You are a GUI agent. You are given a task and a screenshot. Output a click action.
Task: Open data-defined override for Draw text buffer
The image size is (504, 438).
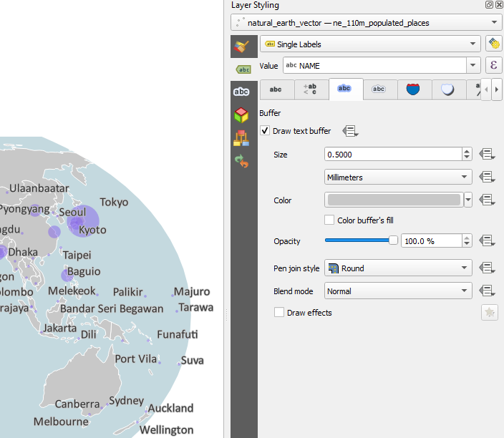point(350,131)
